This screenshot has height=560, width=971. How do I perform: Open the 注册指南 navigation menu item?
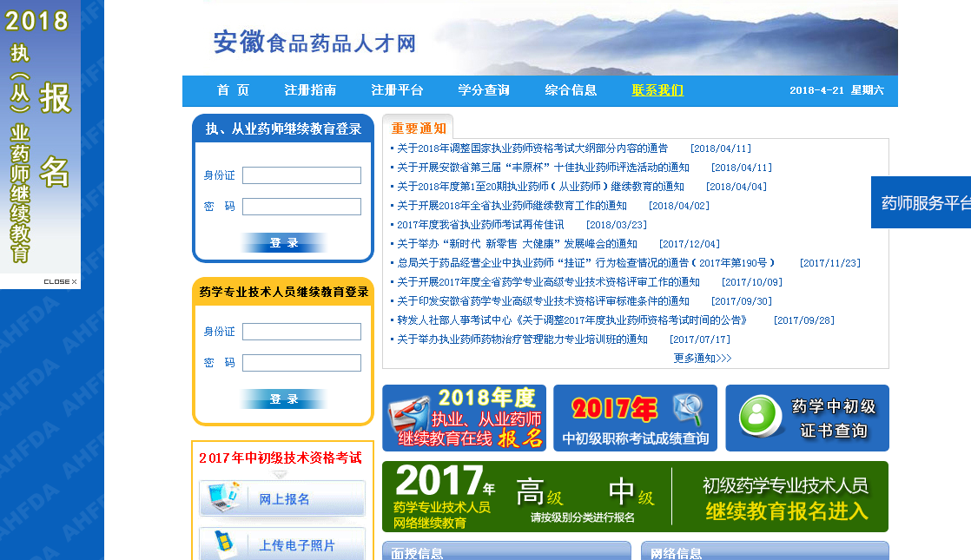(310, 90)
